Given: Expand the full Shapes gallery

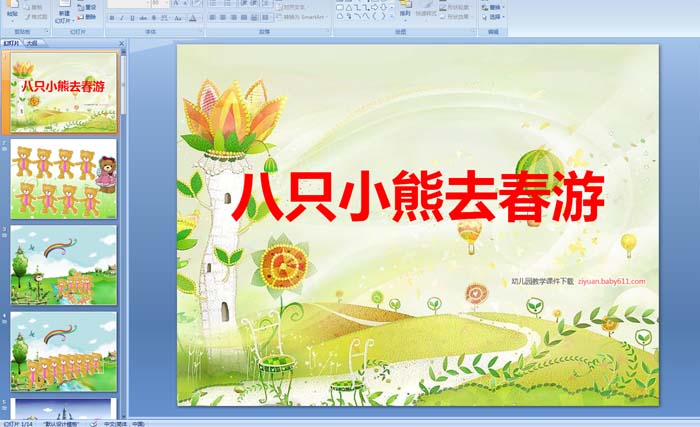Looking at the screenshot, I should click(392, 17).
